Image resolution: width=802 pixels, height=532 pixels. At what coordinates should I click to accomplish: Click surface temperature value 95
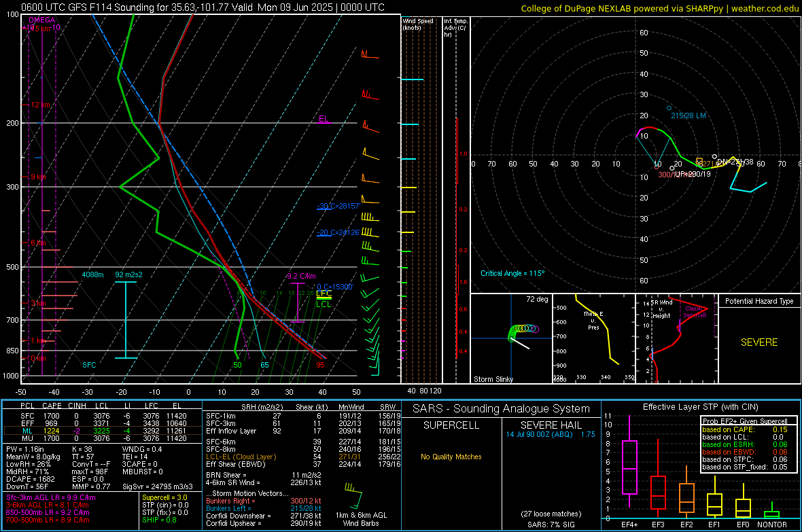click(x=320, y=365)
